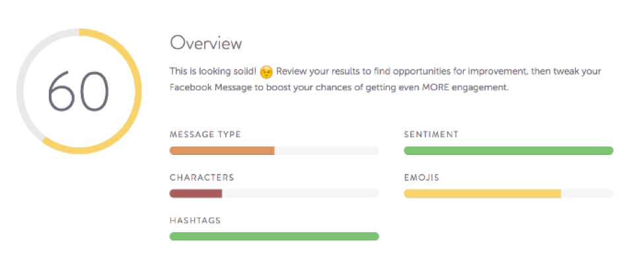Select the Overview heading
The width and height of the screenshot is (644, 258).
tap(206, 43)
